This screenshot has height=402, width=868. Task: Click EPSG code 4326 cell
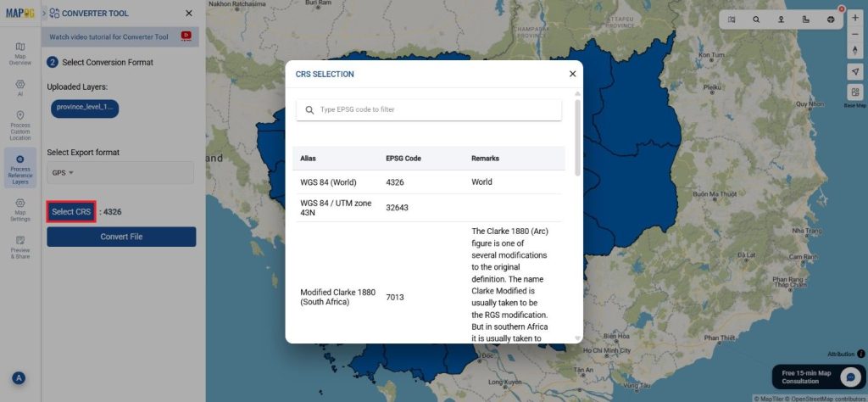pos(394,182)
